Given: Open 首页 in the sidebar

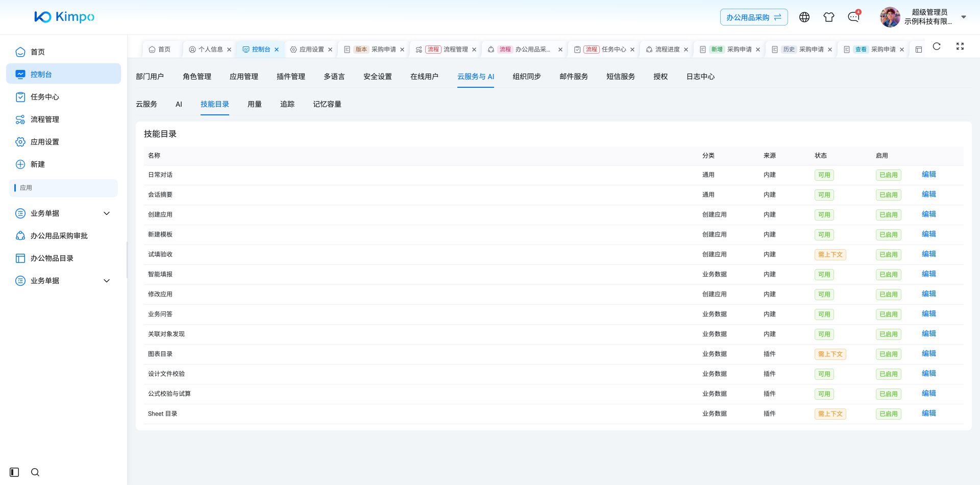Looking at the screenshot, I should [63, 52].
